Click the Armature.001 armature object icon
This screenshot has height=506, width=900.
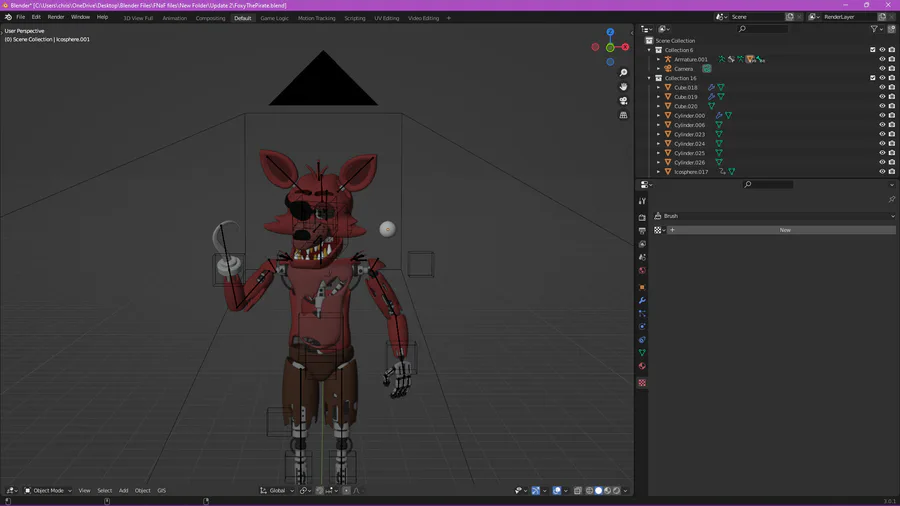[x=668, y=59]
